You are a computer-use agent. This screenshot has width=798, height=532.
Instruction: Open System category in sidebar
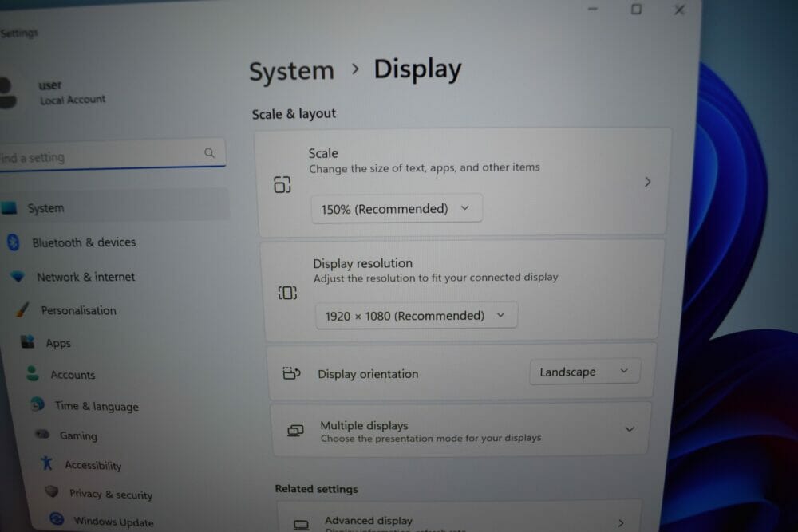[x=114, y=206]
